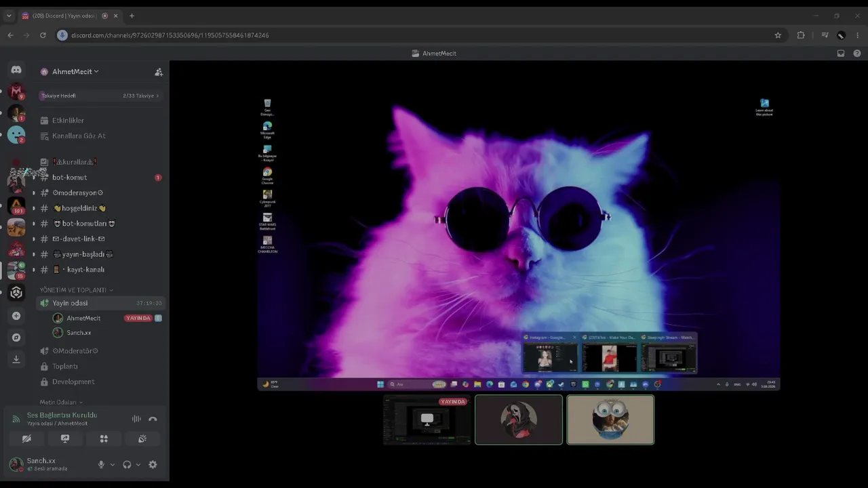Click the red YAYINDA badge next to AhmetMecit

pyautogui.click(x=138, y=318)
